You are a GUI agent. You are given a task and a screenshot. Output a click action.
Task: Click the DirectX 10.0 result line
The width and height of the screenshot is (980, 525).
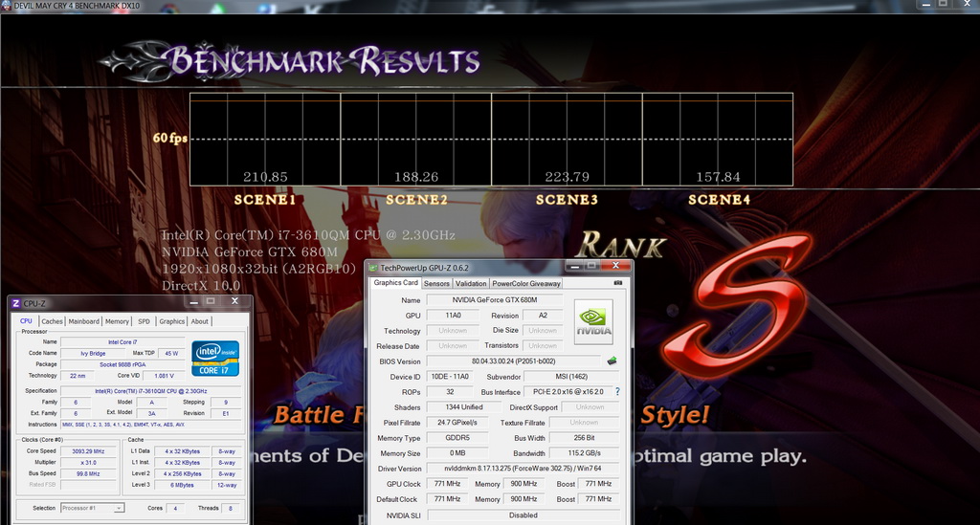201,285
